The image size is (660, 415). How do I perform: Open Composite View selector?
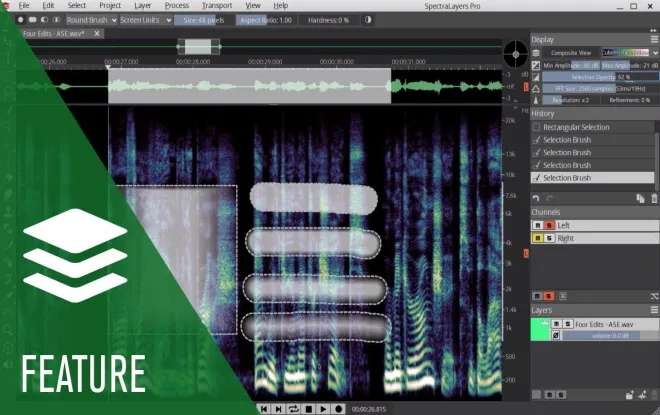coord(571,53)
